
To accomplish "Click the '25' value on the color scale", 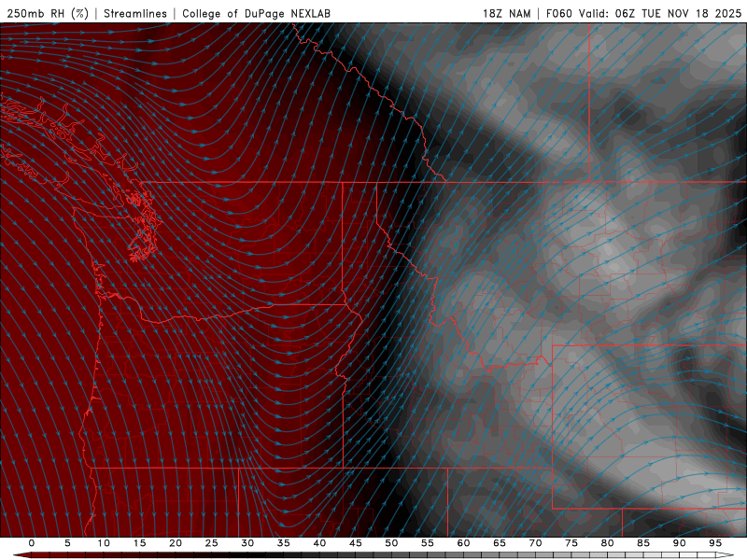I will tap(212, 543).
